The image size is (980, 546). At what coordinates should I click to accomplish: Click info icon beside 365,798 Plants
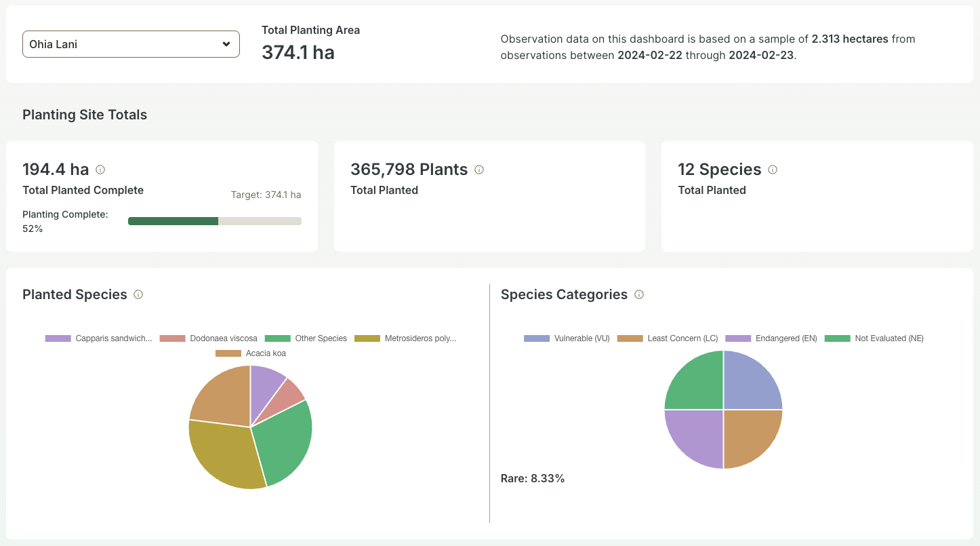click(x=479, y=170)
